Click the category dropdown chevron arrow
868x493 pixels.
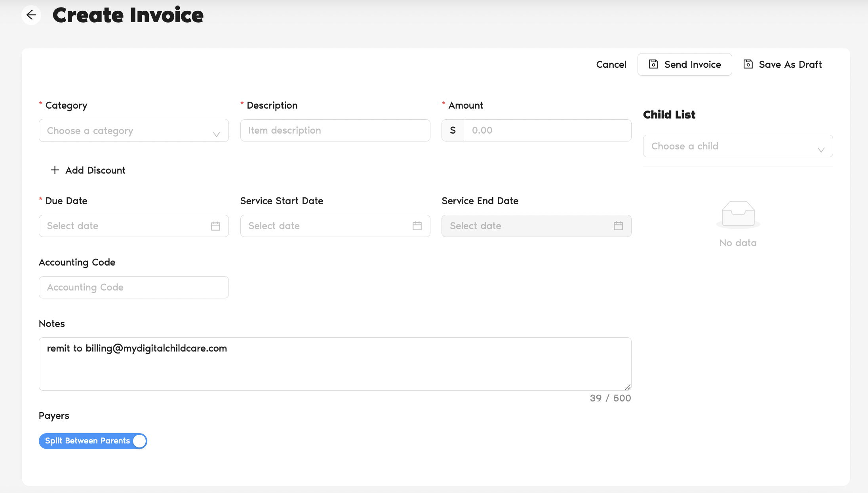click(x=216, y=134)
